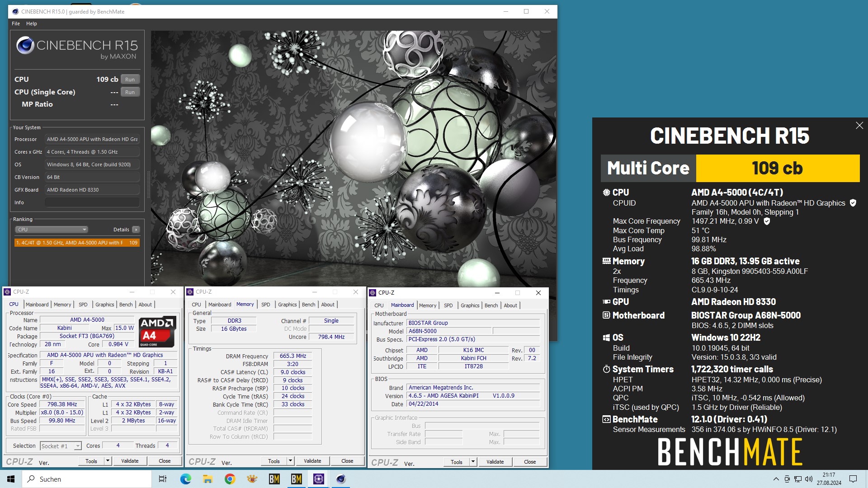Show hidden system tray icons
The height and width of the screenshot is (488, 868).
click(x=776, y=479)
